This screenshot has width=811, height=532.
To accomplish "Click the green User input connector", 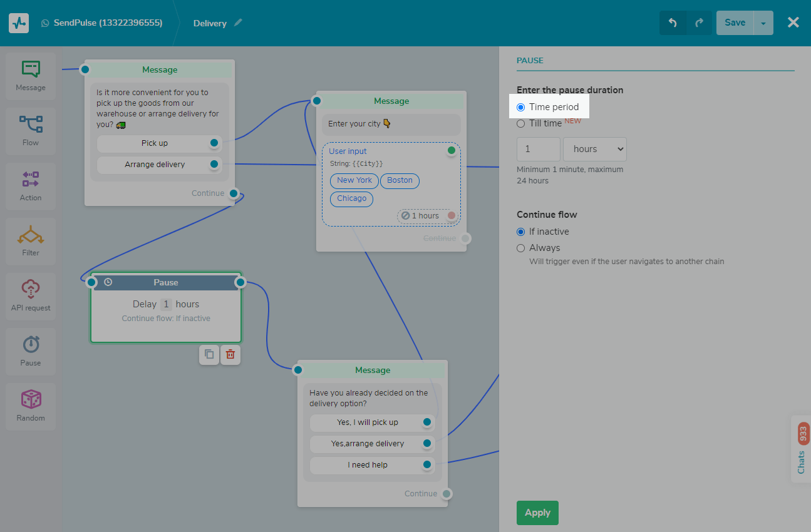I will click(x=452, y=151).
